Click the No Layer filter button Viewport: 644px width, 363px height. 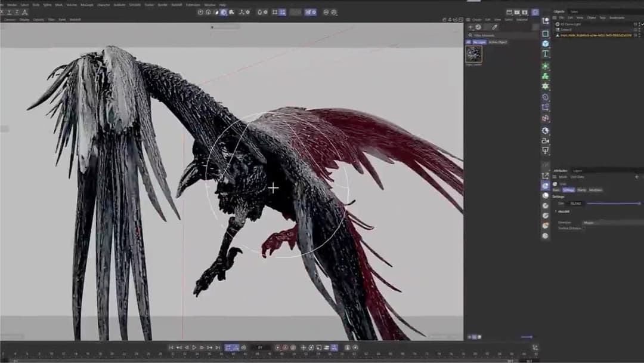(479, 42)
